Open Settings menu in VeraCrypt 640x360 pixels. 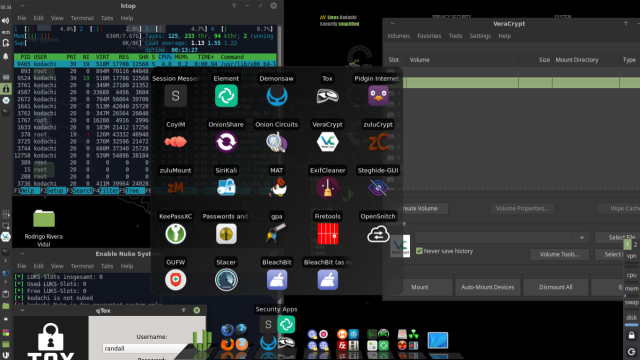coord(480,36)
